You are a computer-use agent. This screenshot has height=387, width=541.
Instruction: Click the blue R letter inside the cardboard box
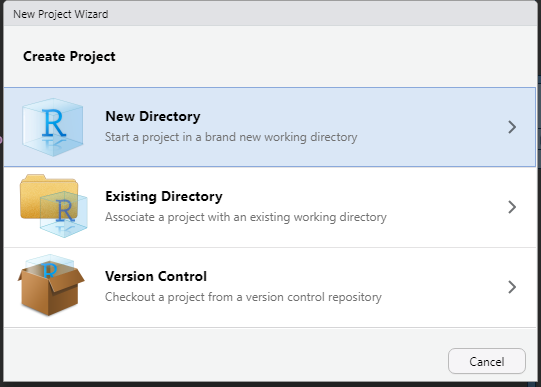[x=50, y=270]
